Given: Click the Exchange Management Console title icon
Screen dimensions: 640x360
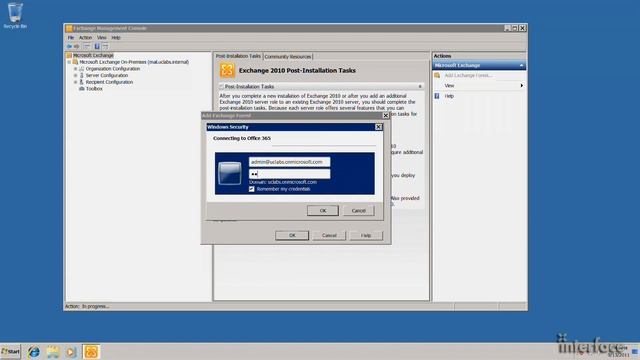Looking at the screenshot, I should coord(69,28).
